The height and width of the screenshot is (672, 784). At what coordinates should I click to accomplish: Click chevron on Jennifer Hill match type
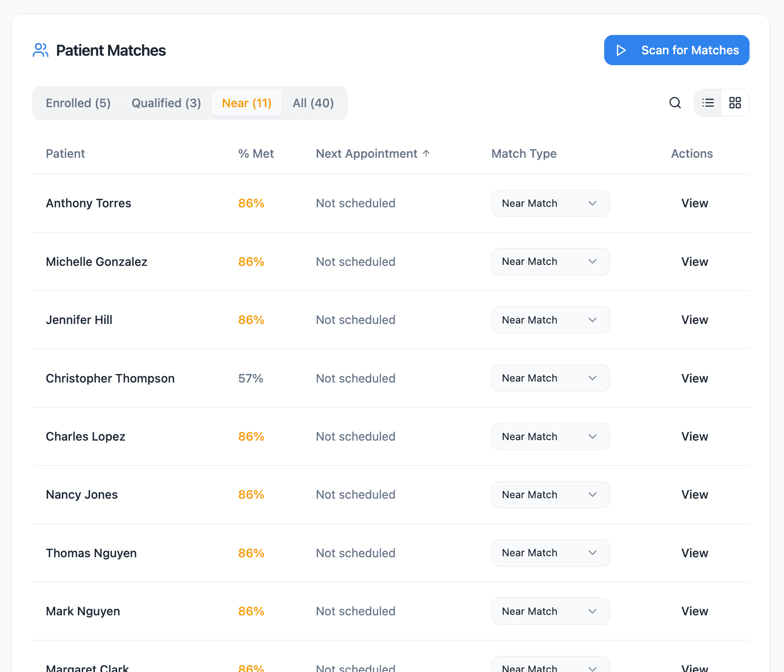(593, 320)
